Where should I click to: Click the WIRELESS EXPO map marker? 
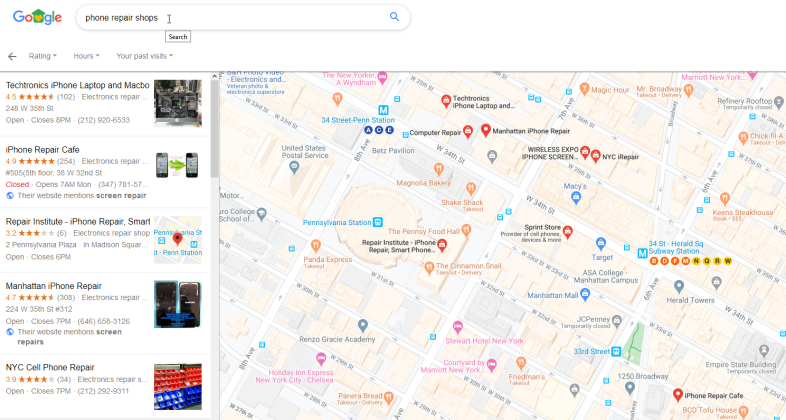pos(584,152)
